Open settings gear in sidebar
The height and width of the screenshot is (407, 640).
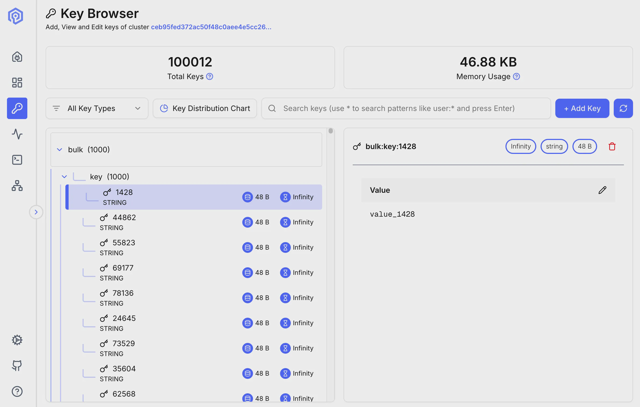[x=17, y=340]
